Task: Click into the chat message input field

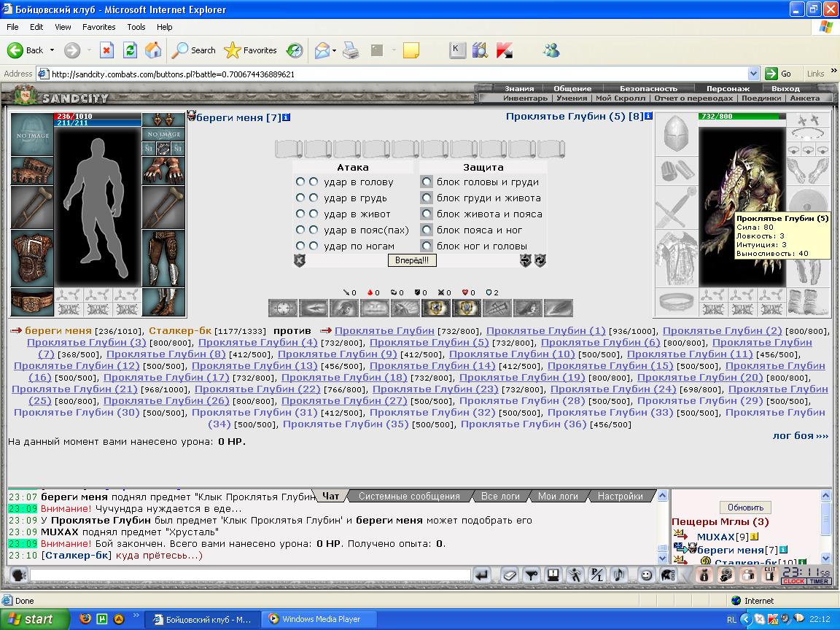Action: point(250,575)
